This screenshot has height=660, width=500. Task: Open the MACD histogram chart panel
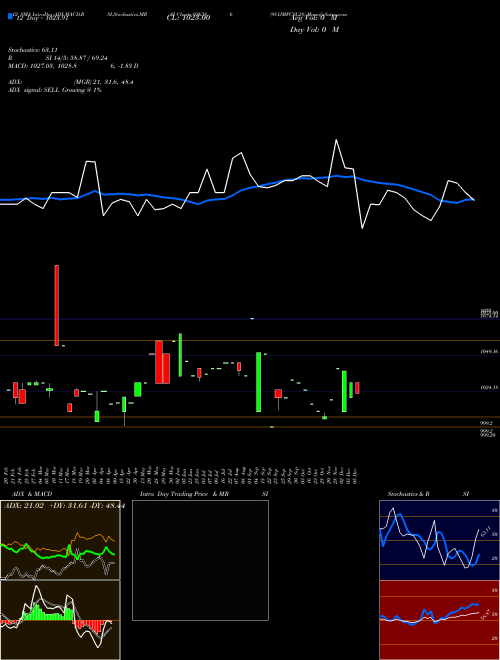coord(60,620)
